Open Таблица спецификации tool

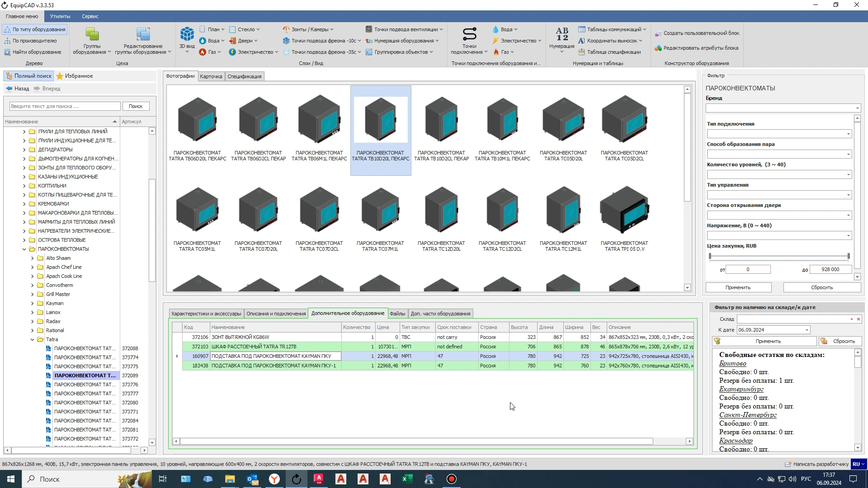coord(609,52)
